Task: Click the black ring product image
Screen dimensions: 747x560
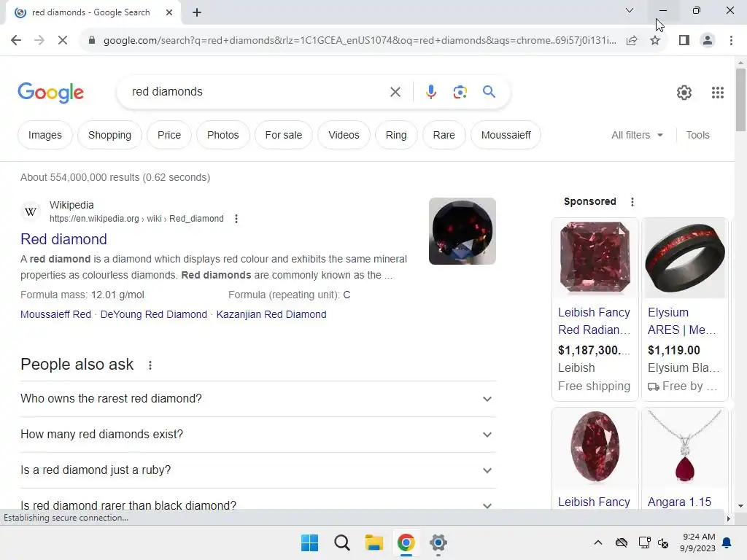Action: pyautogui.click(x=684, y=257)
